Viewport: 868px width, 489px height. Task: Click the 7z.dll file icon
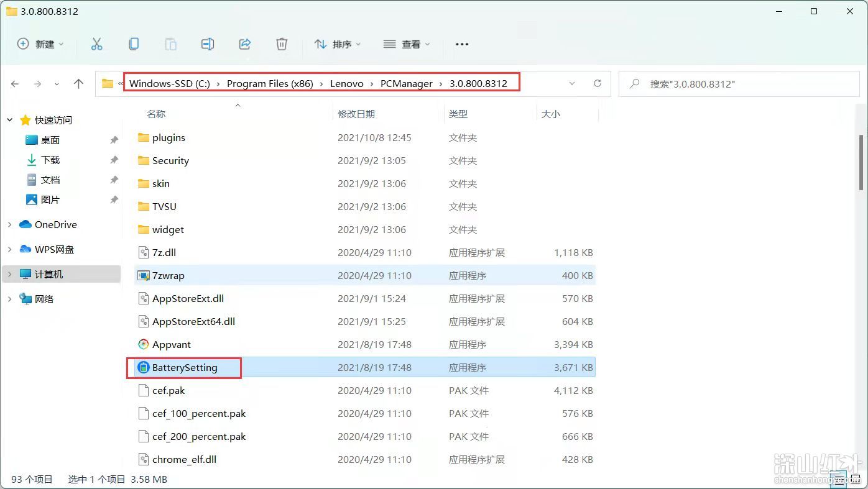coord(144,252)
